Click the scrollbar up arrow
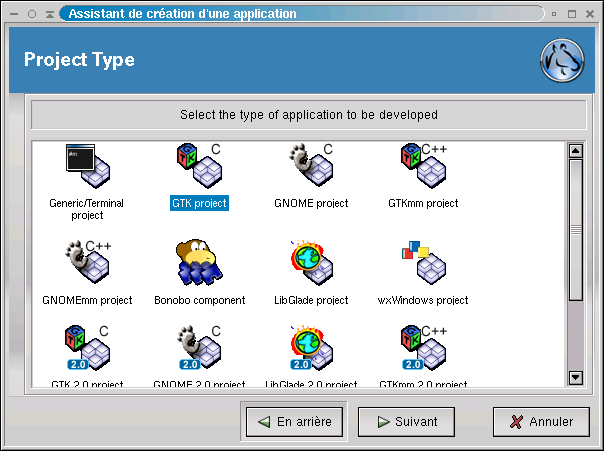 click(575, 152)
